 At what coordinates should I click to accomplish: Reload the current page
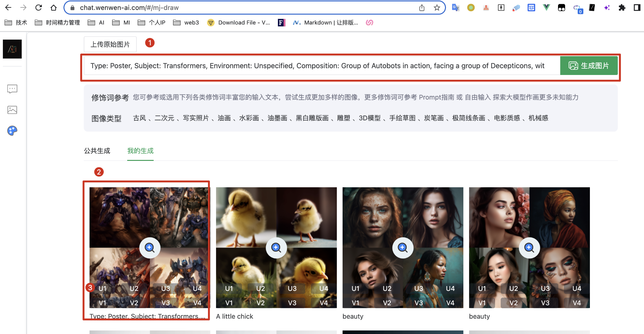point(39,8)
